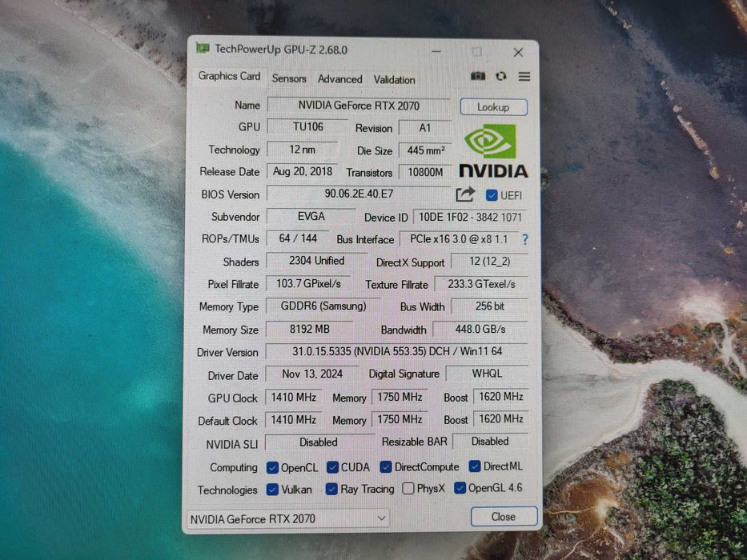Screen dimensions: 747x560
Task: Click the Resizable BAR value Disabled
Action: tap(490, 442)
